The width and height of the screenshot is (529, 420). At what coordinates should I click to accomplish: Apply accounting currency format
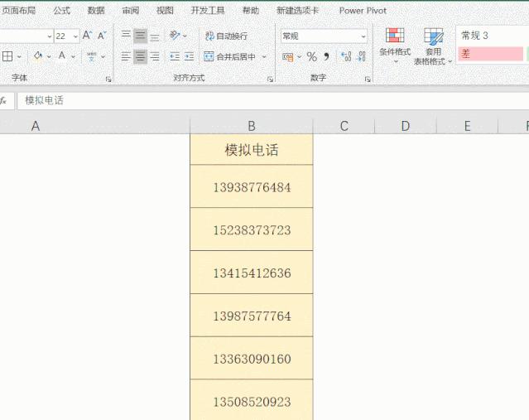coord(288,56)
